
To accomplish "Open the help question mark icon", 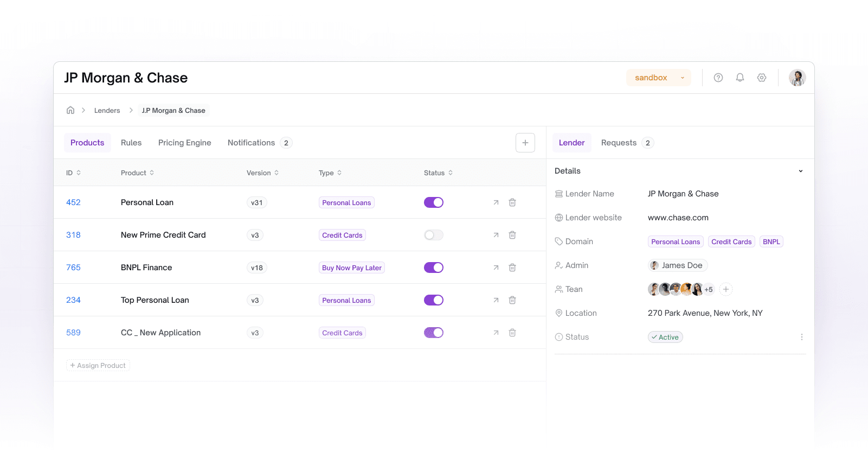I will click(x=718, y=78).
